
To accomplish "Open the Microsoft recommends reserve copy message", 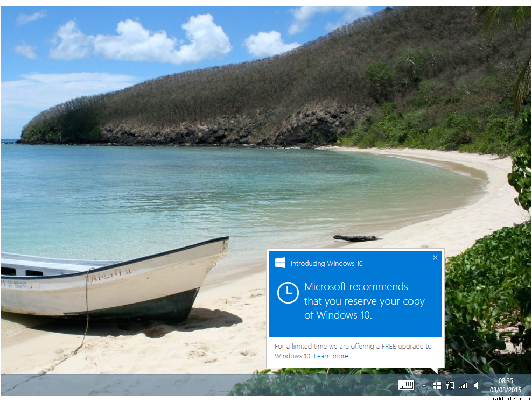I will pyautogui.click(x=364, y=301).
